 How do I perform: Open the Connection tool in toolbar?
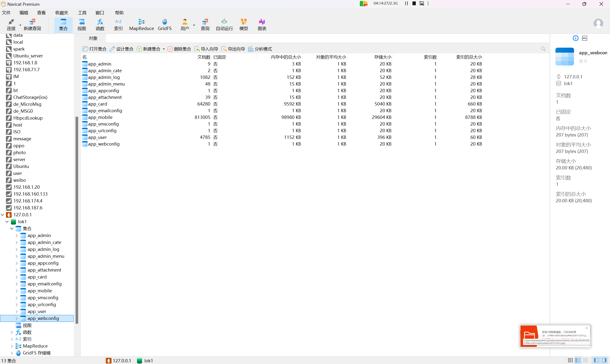(x=11, y=25)
